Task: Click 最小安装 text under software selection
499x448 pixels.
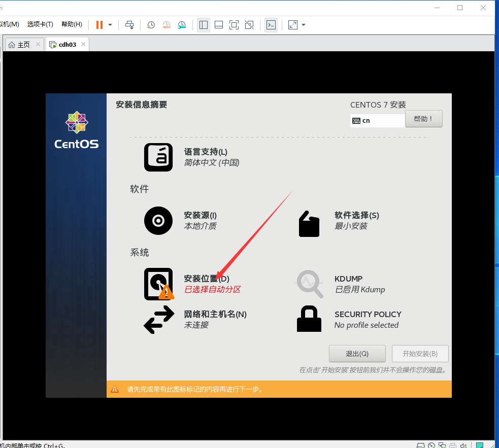Action: (x=351, y=226)
